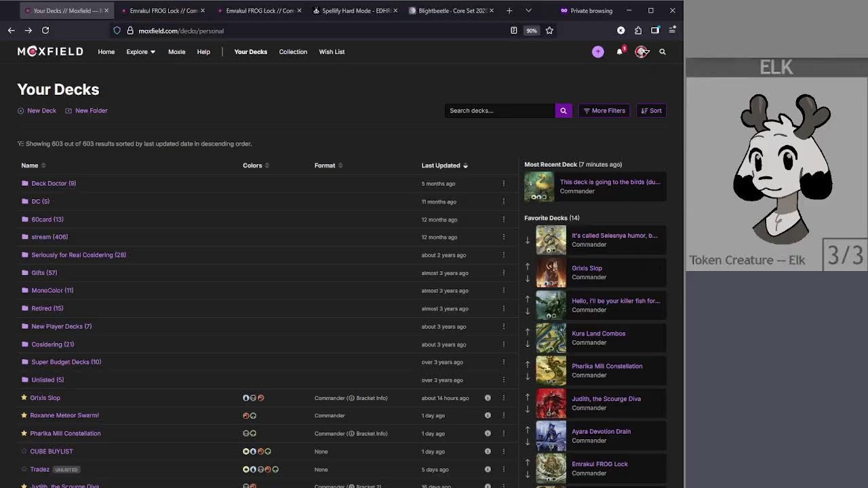868x488 pixels.
Task: Open Bracket Info for Grixis Slop
Action: click(367, 398)
